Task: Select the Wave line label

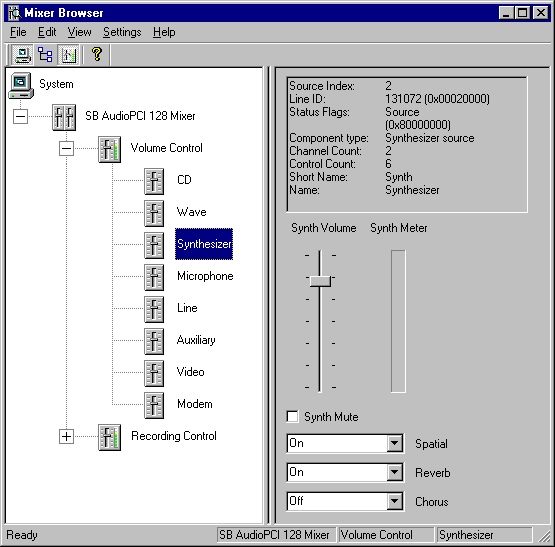Action: tap(191, 212)
